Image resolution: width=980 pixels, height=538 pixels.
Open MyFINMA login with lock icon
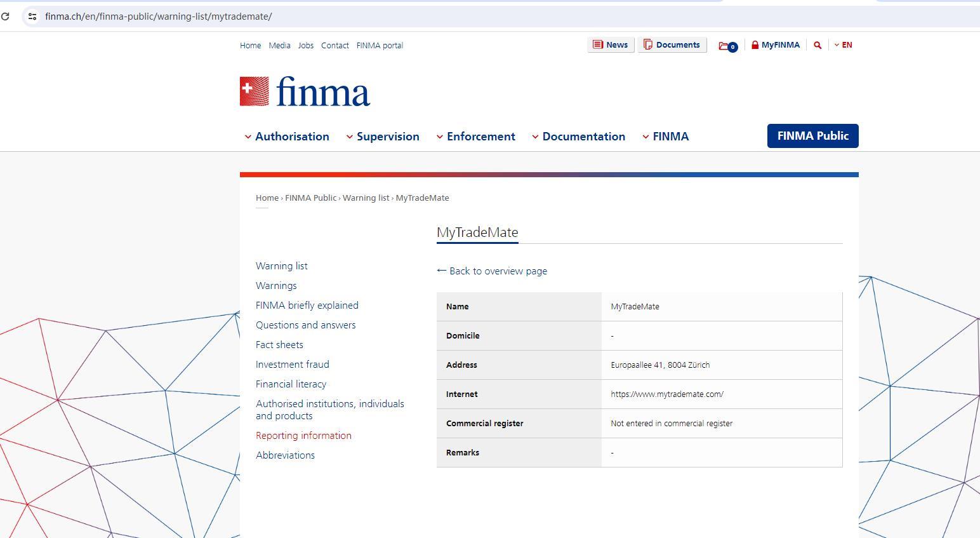point(775,45)
